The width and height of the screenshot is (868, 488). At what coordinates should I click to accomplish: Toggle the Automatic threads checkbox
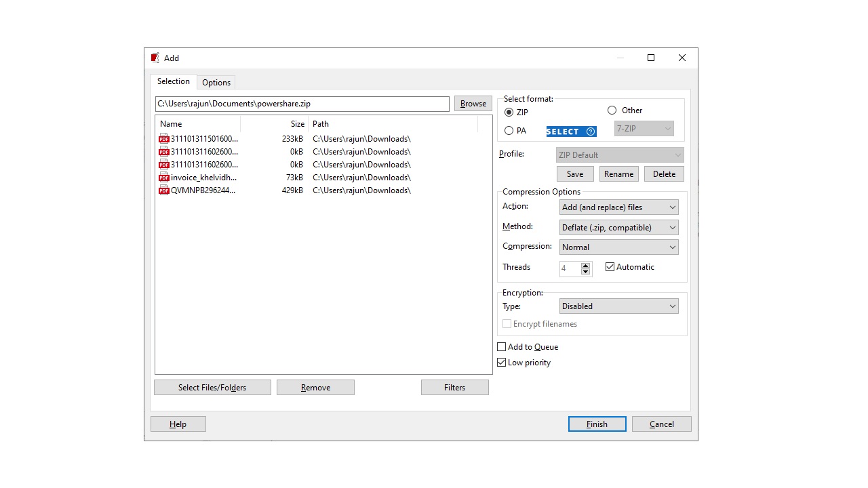[610, 267]
